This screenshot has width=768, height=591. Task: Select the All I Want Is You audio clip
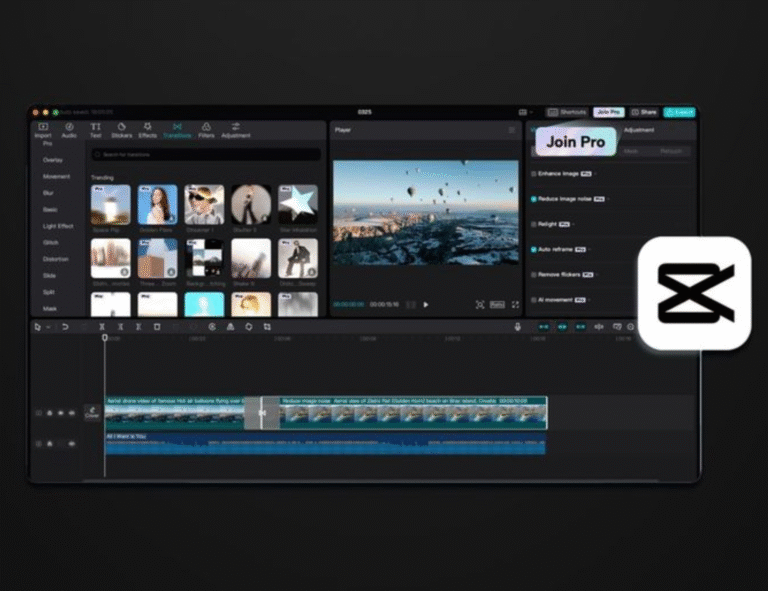pos(325,443)
